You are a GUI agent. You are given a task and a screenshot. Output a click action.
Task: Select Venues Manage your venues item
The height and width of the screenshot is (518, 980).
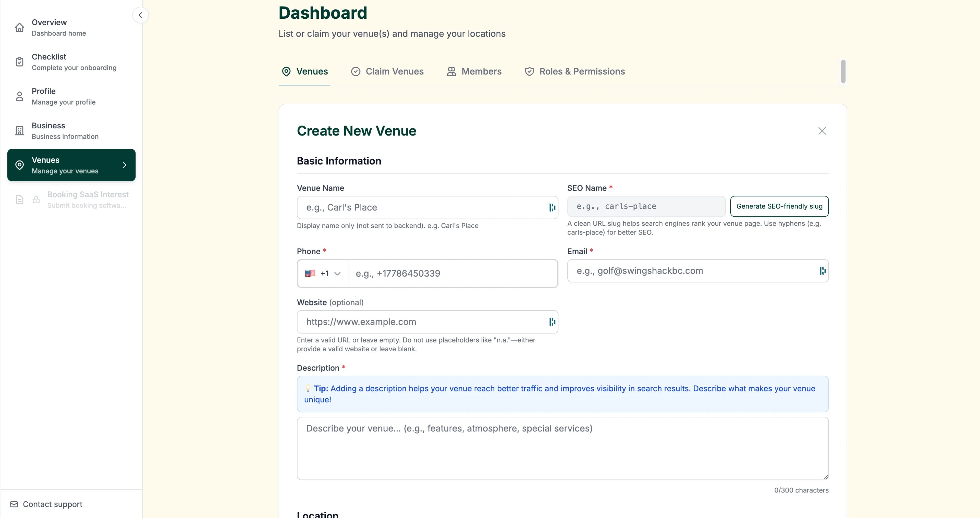[71, 165]
